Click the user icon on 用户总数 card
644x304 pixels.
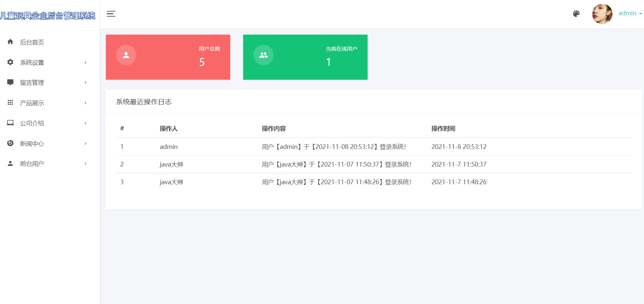[126, 55]
